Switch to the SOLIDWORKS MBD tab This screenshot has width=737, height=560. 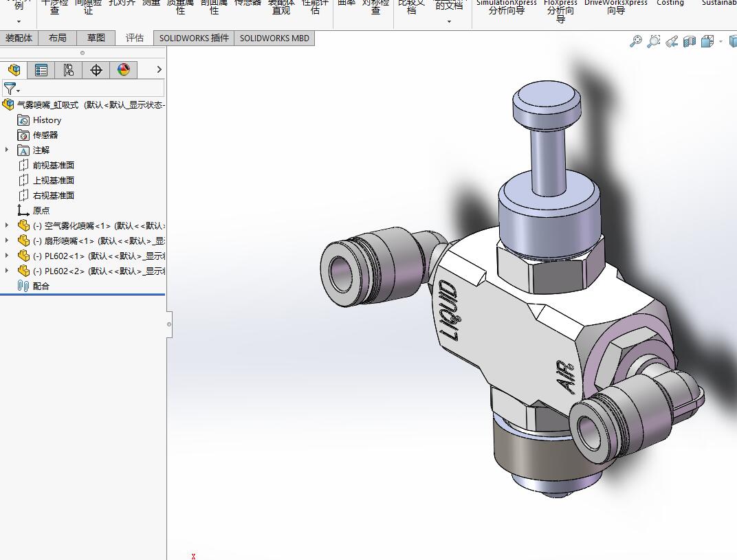274,38
